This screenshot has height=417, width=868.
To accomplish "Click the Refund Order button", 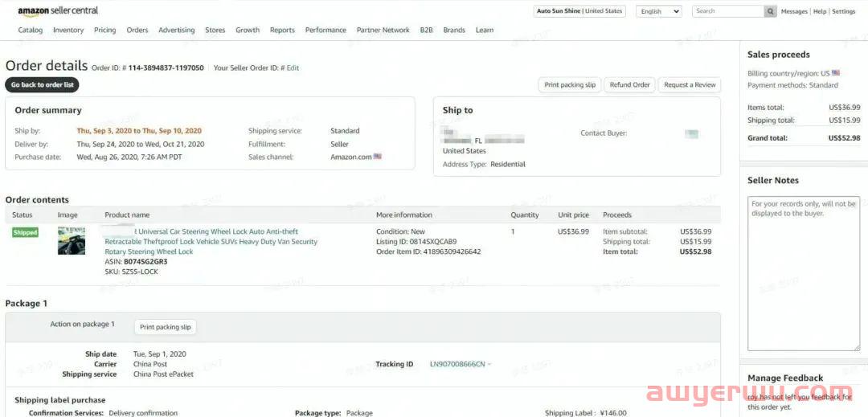I will click(629, 84).
